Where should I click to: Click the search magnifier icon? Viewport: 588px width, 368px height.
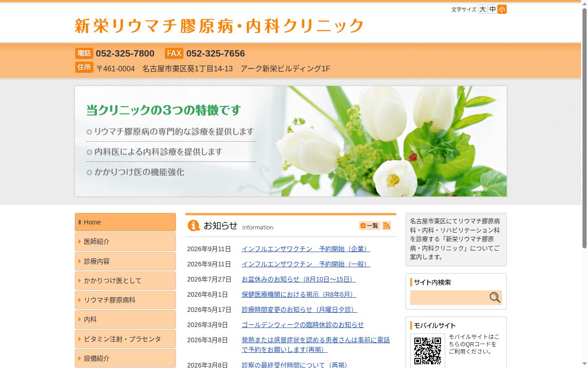[495, 298]
